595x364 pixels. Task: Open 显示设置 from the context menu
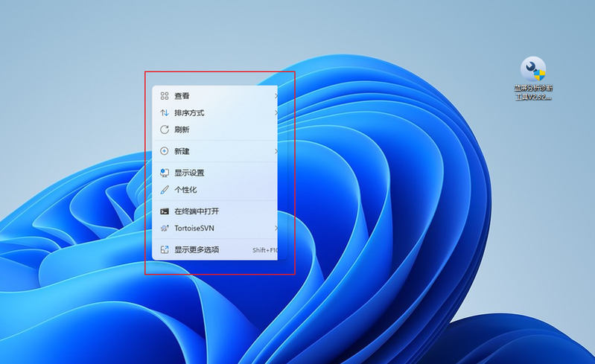[x=189, y=173]
